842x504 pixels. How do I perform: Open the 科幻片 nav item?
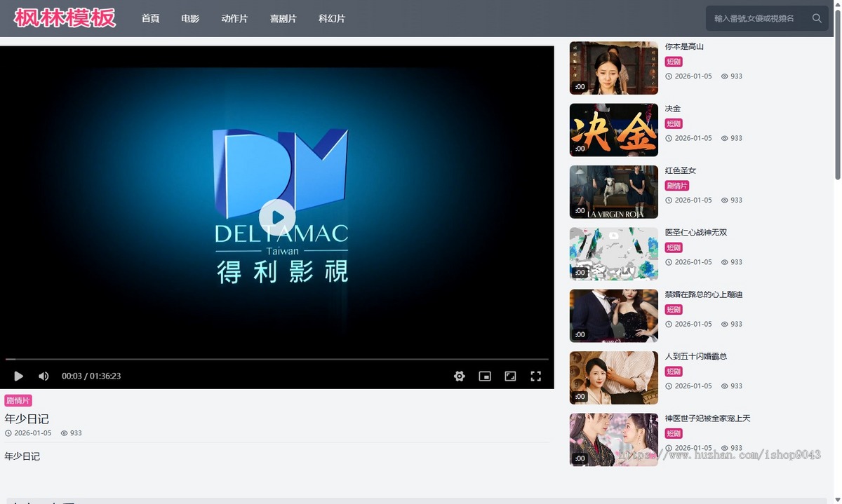click(x=332, y=18)
